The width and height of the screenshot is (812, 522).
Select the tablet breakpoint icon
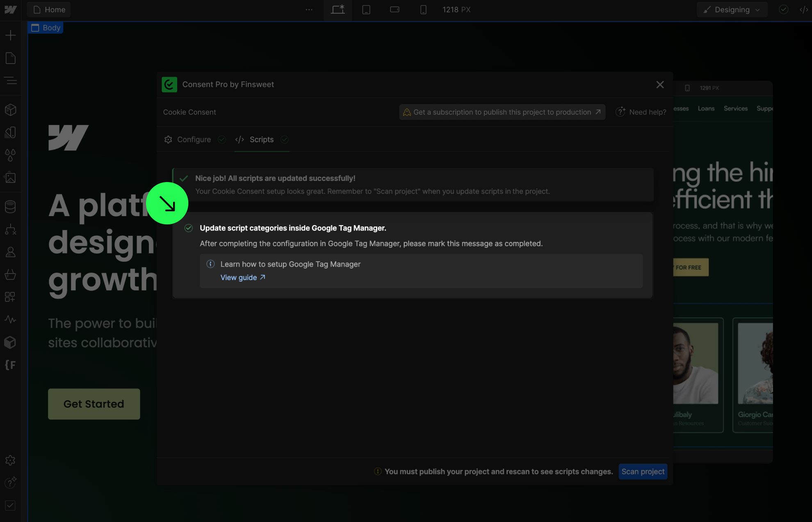click(x=366, y=9)
